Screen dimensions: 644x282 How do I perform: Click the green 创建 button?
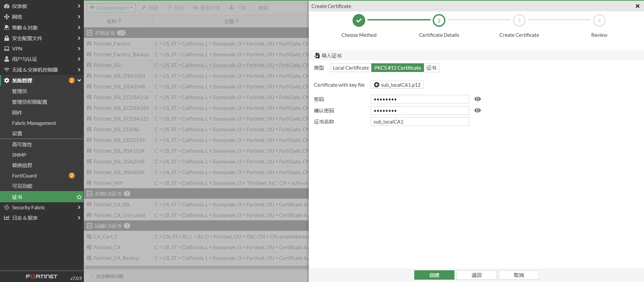pyautogui.click(x=434, y=275)
